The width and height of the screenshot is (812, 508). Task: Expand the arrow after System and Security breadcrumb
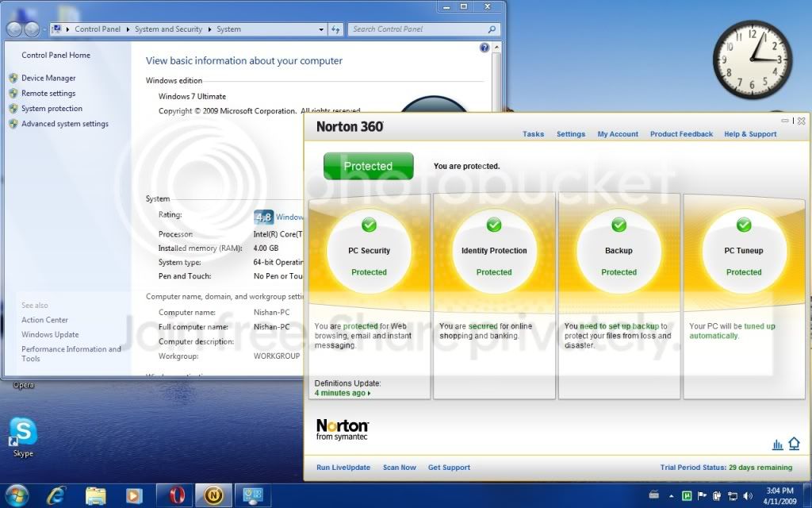pyautogui.click(x=209, y=29)
